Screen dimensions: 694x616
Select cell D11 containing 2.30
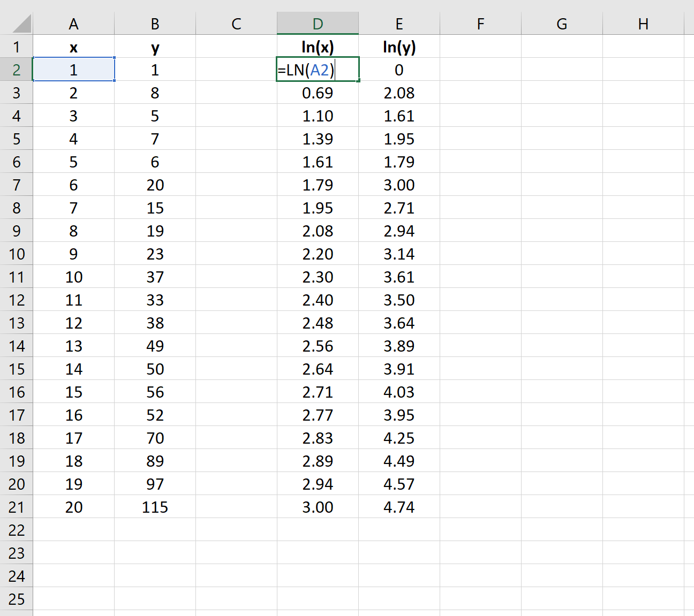click(x=318, y=277)
